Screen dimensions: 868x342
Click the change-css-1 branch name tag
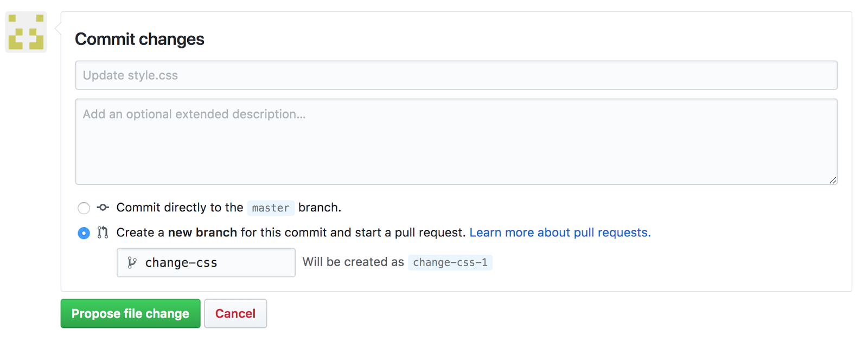(450, 263)
